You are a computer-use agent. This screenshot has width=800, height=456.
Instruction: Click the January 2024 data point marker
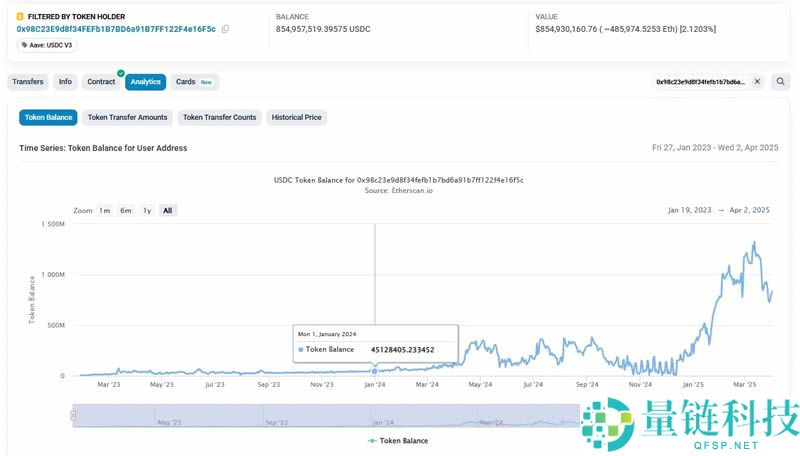pos(375,371)
